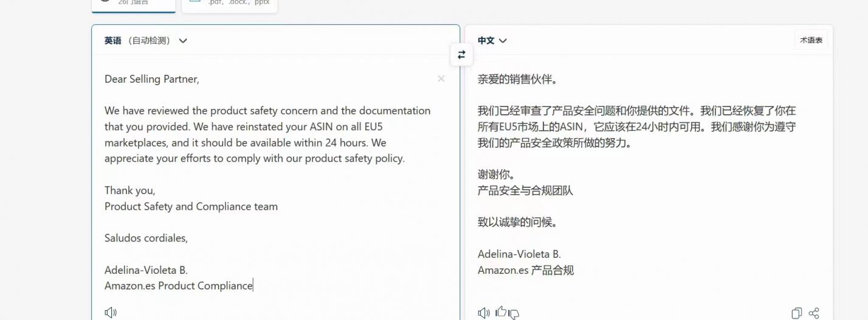Copy the Chinese translation to clipboard
This screenshot has height=320, width=868.
[796, 313]
